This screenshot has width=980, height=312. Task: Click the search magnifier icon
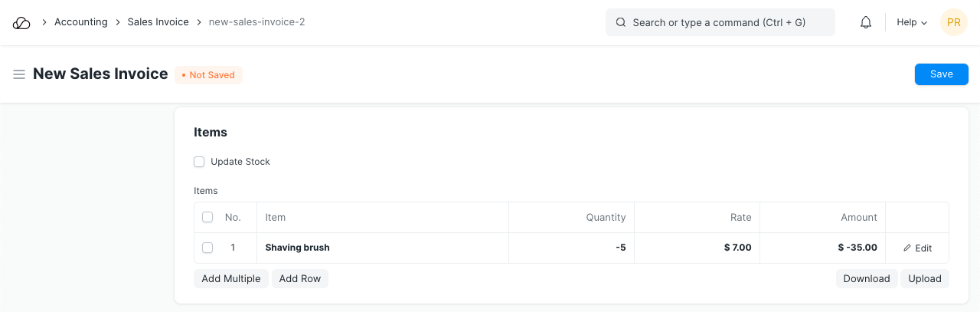(621, 23)
